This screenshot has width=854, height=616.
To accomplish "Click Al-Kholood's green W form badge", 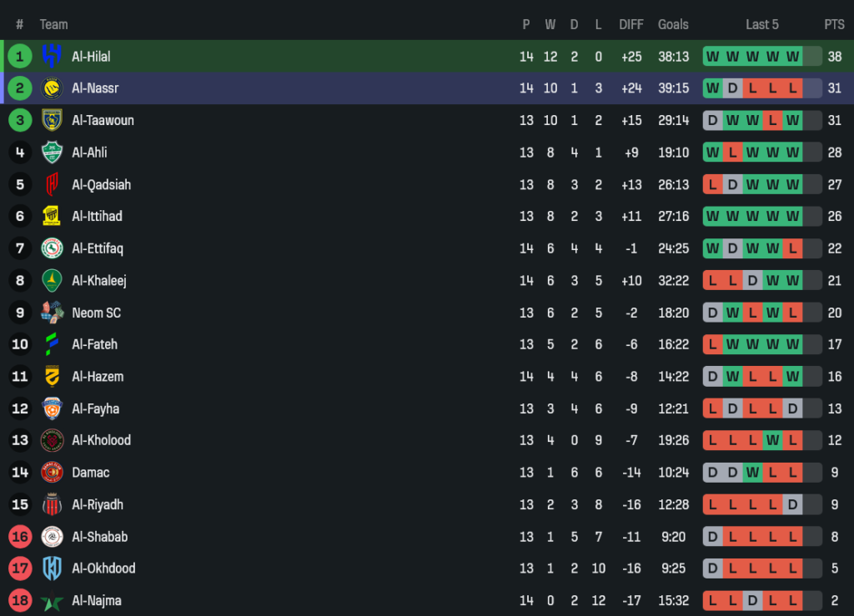I will [x=772, y=440].
